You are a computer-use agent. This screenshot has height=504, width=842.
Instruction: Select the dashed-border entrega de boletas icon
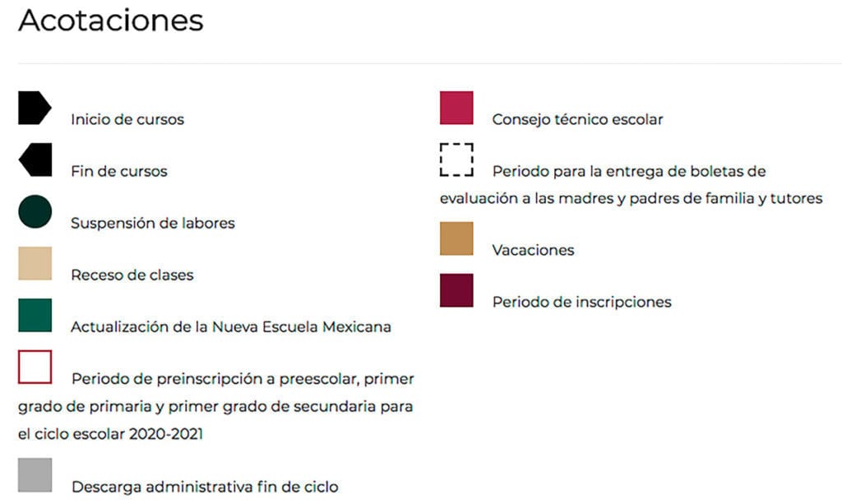click(456, 160)
